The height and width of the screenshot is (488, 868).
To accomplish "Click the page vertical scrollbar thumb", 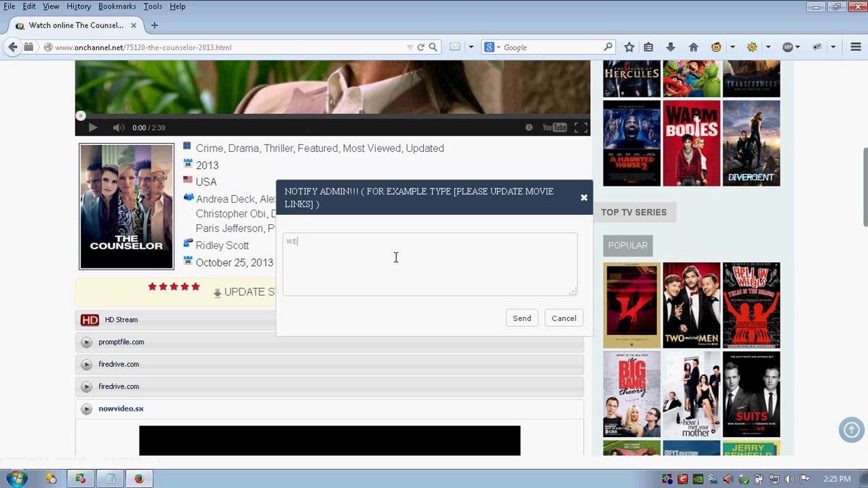I will [x=865, y=186].
